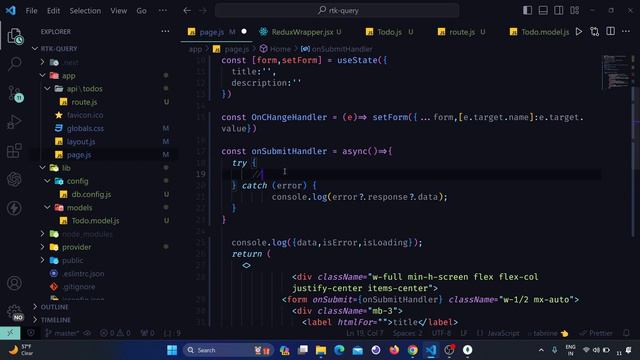The image size is (640, 360).
Task: Customize layout icon in title bar
Action: click(575, 10)
